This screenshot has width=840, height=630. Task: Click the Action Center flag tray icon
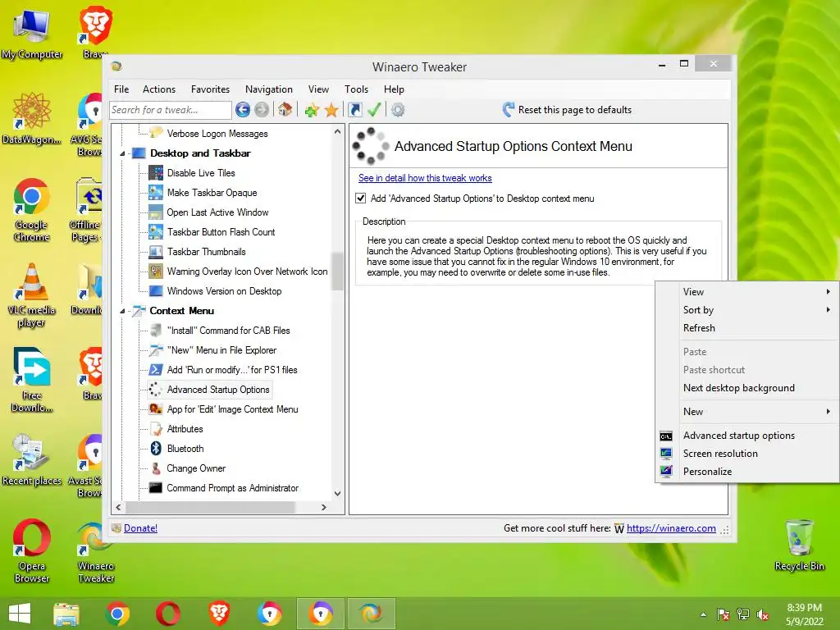tap(724, 614)
